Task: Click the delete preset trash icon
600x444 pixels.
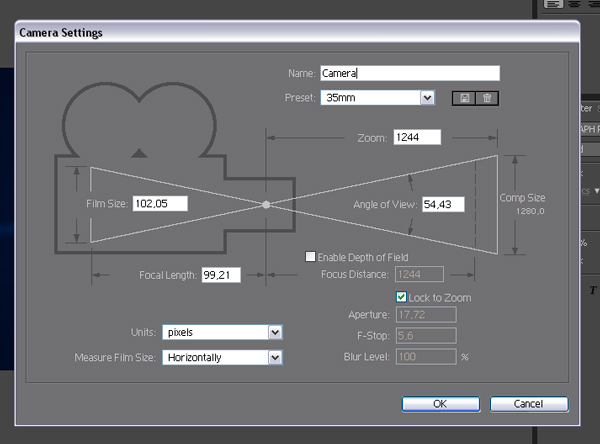Action: [x=487, y=98]
